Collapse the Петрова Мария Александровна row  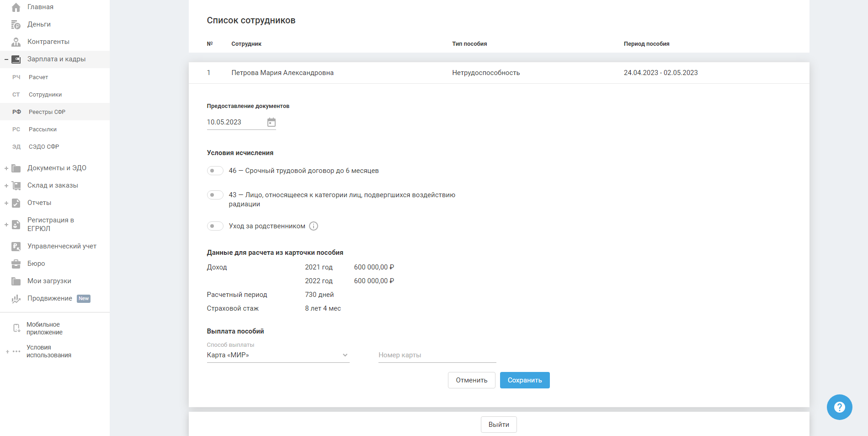(499, 73)
